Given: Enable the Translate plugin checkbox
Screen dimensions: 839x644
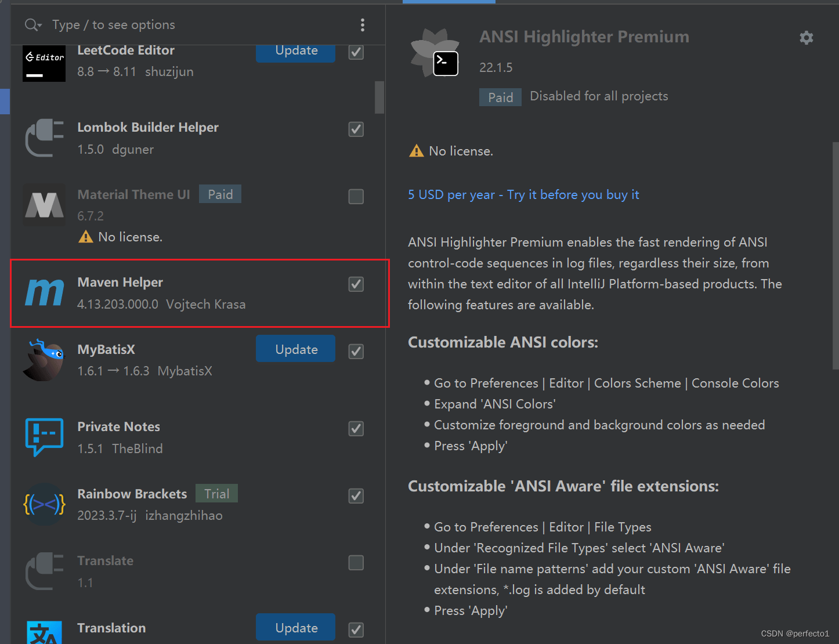Looking at the screenshot, I should (x=356, y=563).
